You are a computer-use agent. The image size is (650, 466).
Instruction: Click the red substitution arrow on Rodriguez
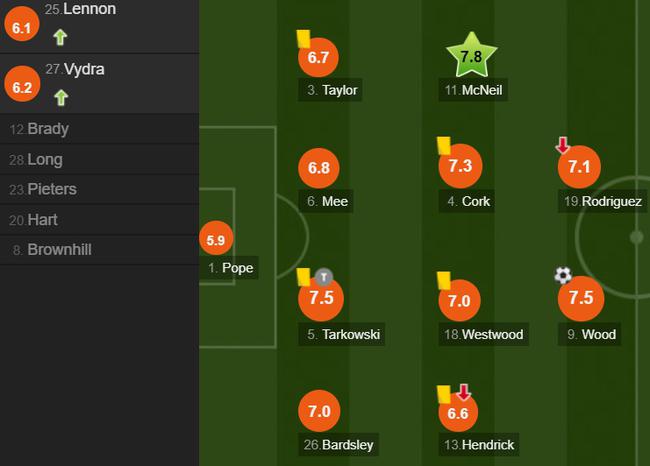(563, 146)
